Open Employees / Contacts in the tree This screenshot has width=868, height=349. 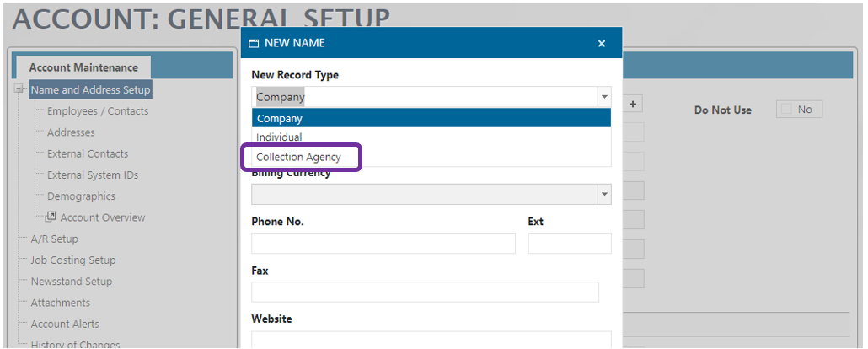point(97,111)
